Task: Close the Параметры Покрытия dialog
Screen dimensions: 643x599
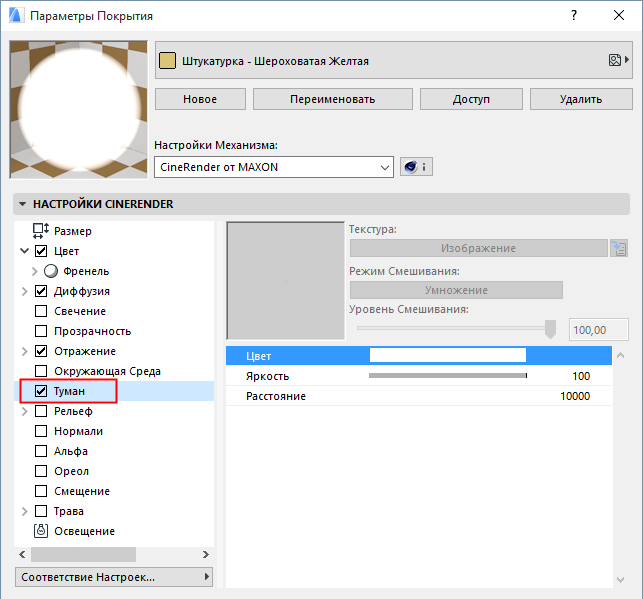Action: [619, 16]
